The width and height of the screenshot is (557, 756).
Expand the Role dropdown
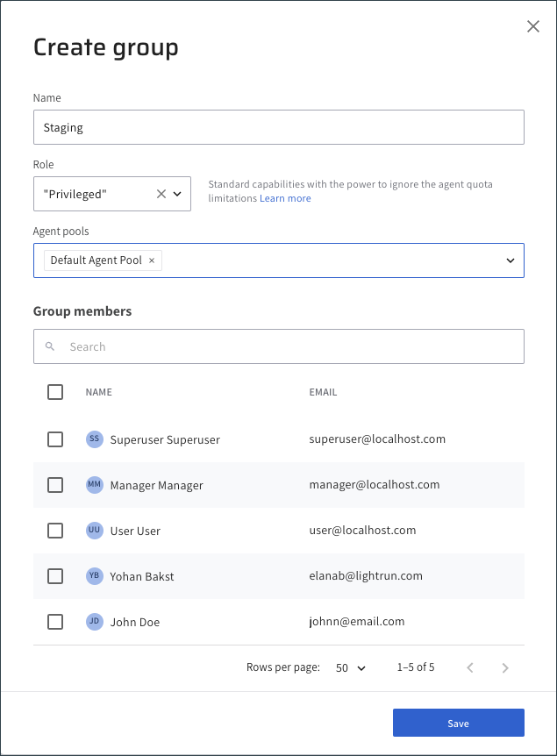click(177, 194)
